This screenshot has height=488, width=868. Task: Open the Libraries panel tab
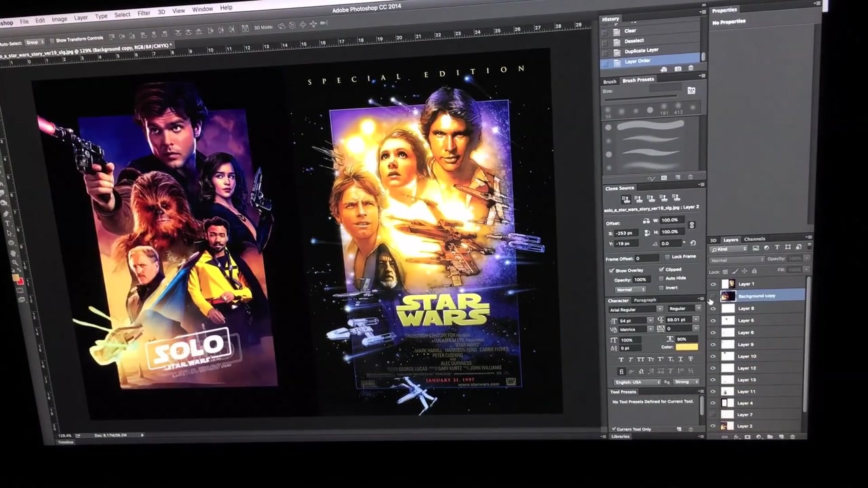[x=620, y=436]
